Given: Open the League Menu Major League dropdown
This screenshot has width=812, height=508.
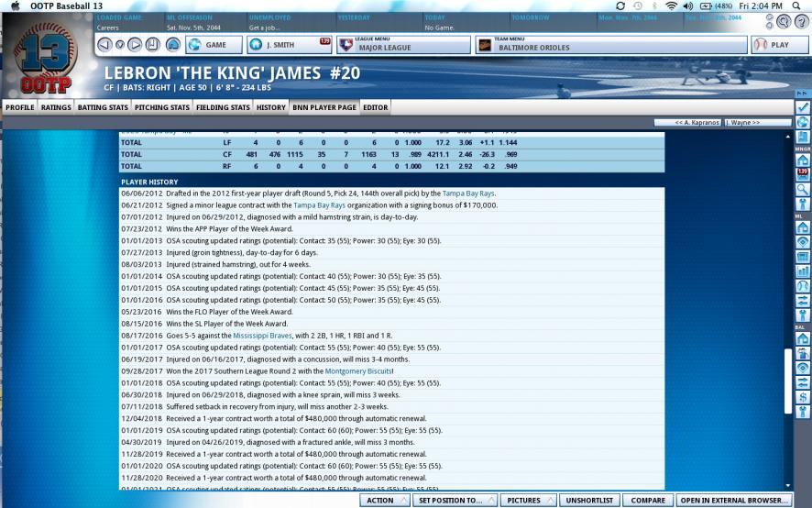Looking at the screenshot, I should 400,45.
